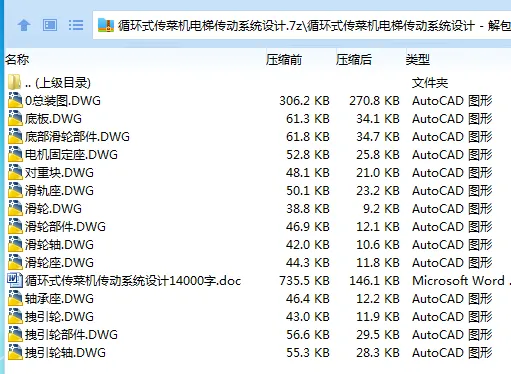Click the 21.0 KB compressed size value

coord(378,173)
